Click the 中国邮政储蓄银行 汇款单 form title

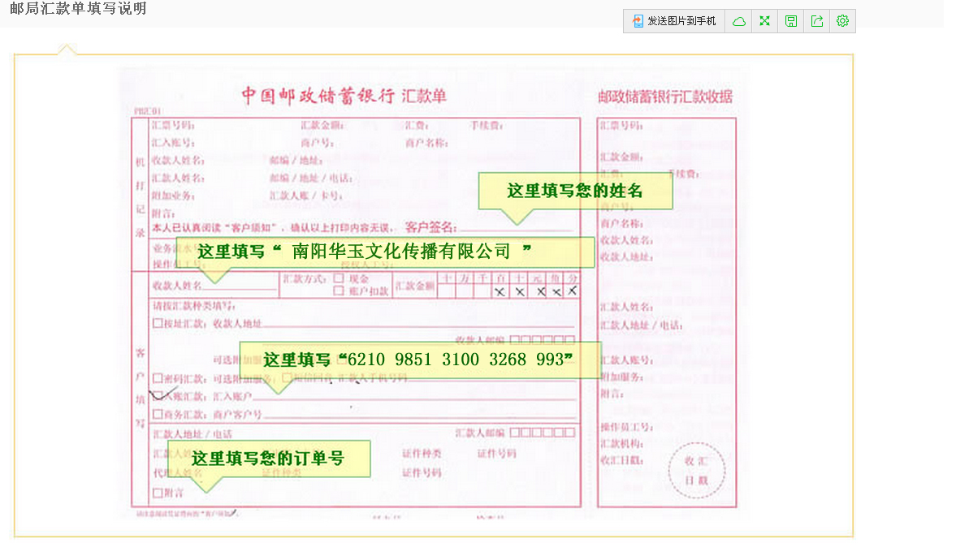(x=344, y=96)
